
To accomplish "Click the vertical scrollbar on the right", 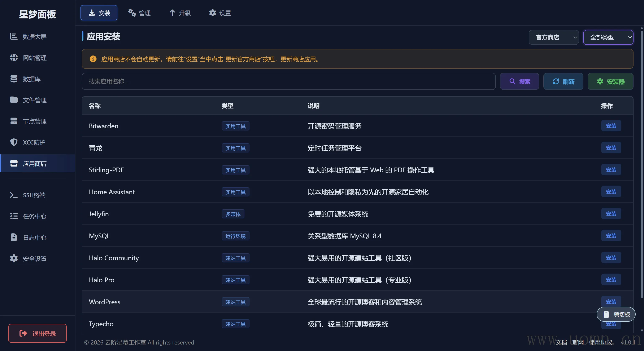I will click(x=641, y=162).
